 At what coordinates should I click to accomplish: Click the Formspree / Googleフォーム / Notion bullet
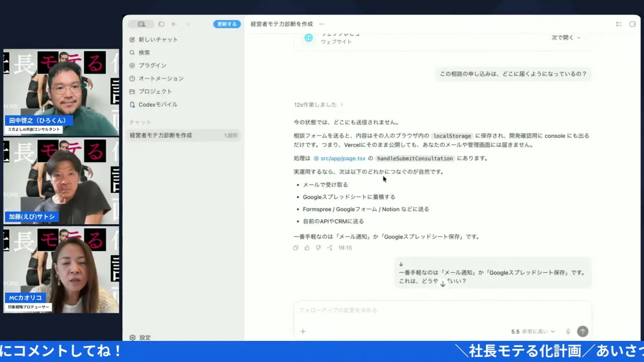(366, 209)
